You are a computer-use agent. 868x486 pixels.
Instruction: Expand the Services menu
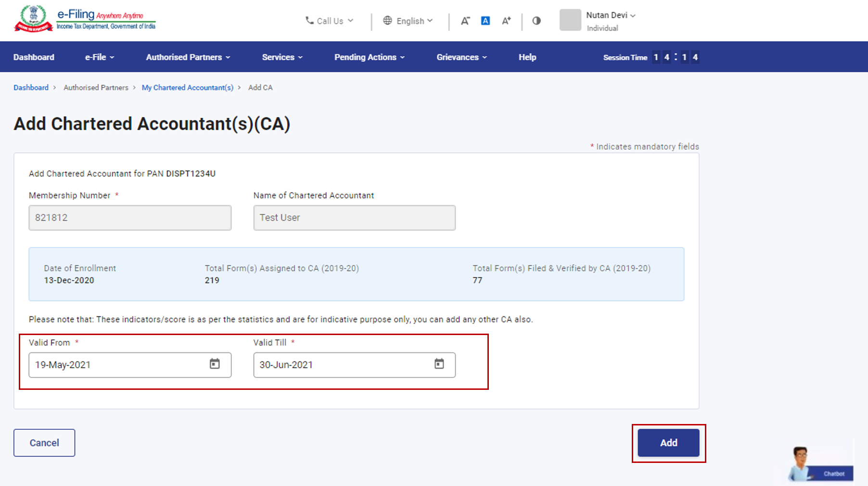pos(282,57)
